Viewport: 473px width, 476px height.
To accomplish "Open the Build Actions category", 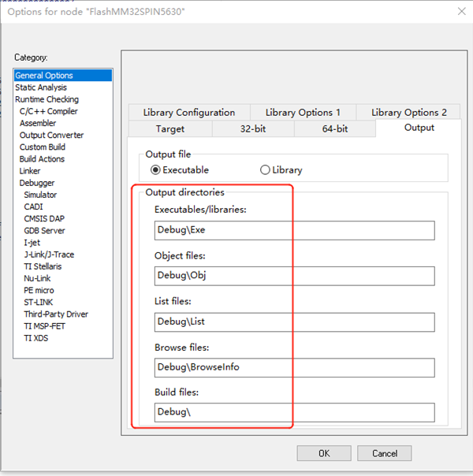I will pyautogui.click(x=42, y=159).
